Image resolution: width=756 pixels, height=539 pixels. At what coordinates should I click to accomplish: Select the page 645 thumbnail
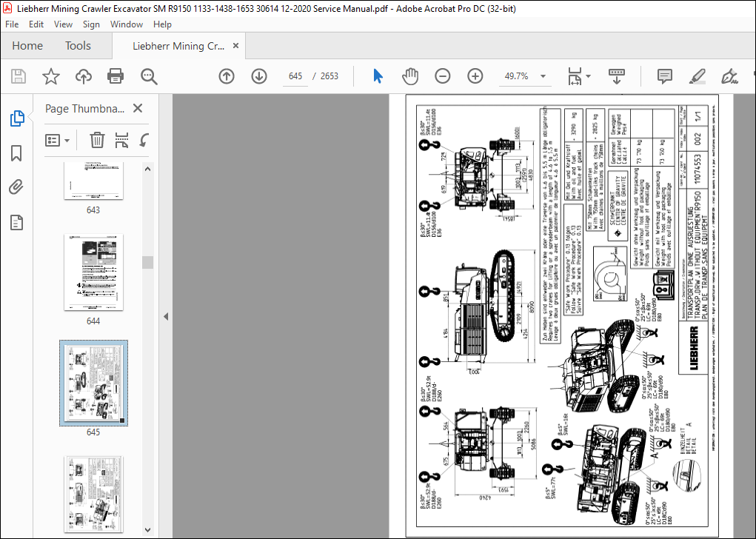click(93, 383)
